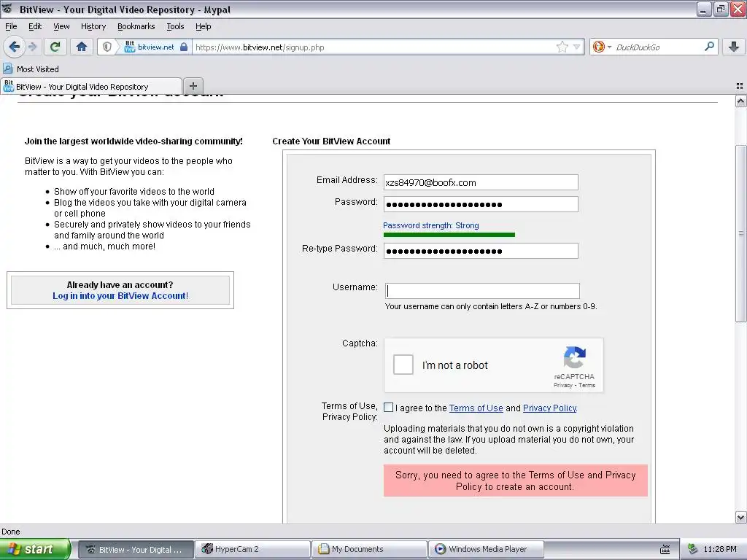Click the on-screen keyboard tray icon

[x=665, y=550]
